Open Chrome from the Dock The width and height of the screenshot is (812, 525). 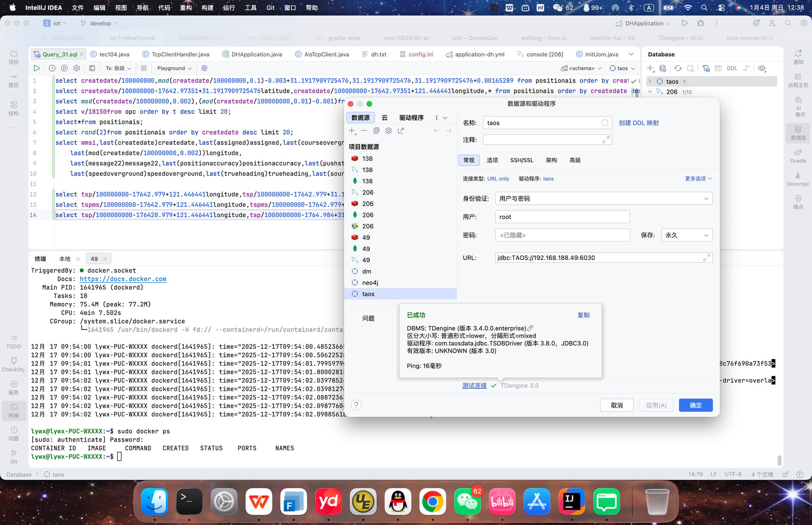[x=432, y=502]
